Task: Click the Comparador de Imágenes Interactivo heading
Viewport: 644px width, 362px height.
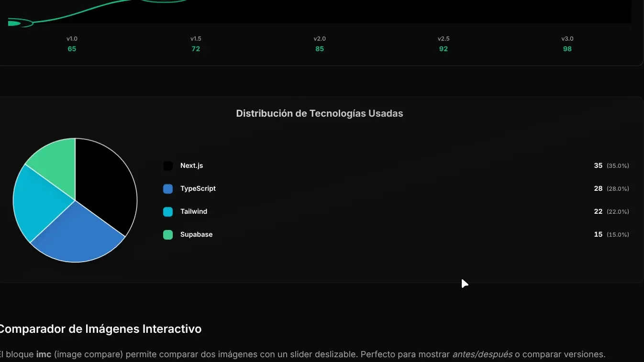Action: pos(100,329)
